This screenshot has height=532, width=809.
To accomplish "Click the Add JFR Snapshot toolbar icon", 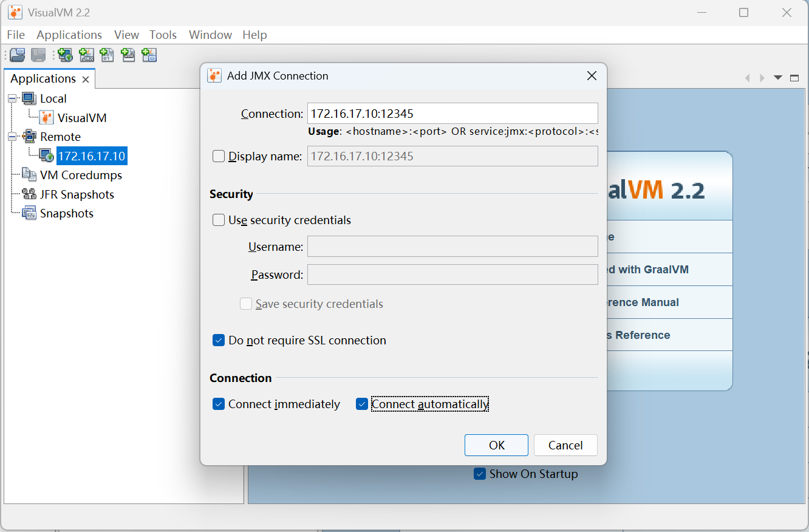I will (x=128, y=55).
